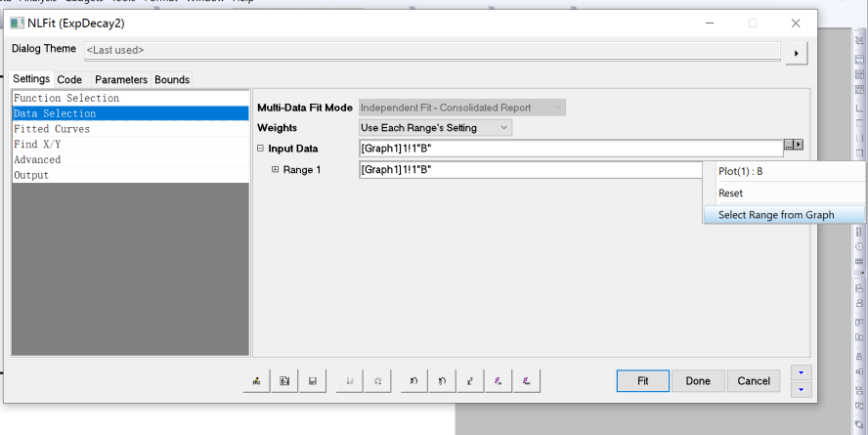Choose Reset in the popup menu
The height and width of the screenshot is (435, 868).
pos(731,194)
